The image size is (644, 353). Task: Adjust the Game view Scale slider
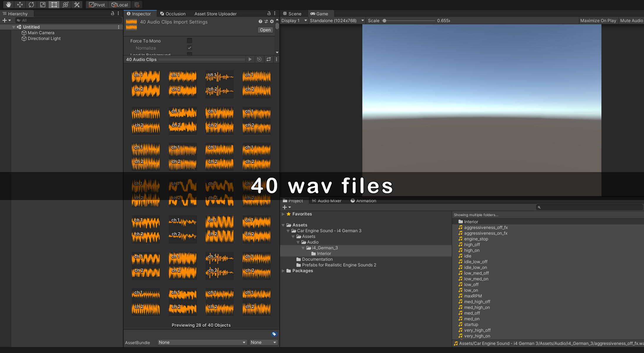(384, 21)
